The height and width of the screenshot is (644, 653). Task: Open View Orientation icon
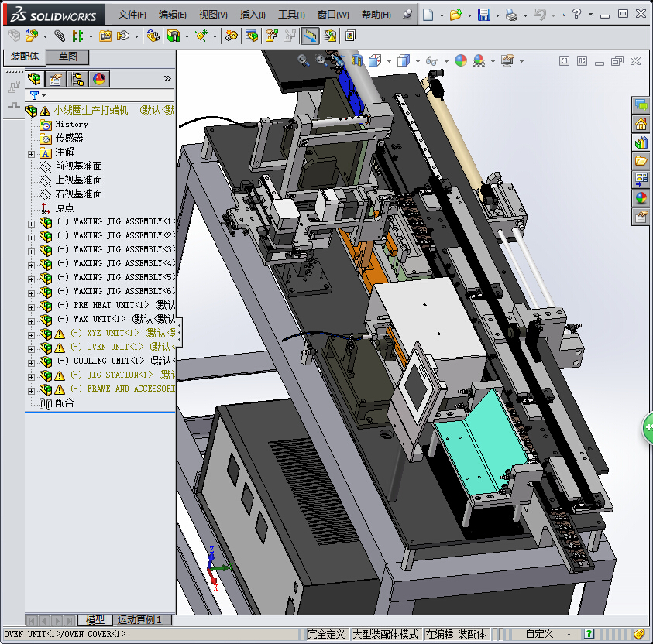click(375, 60)
